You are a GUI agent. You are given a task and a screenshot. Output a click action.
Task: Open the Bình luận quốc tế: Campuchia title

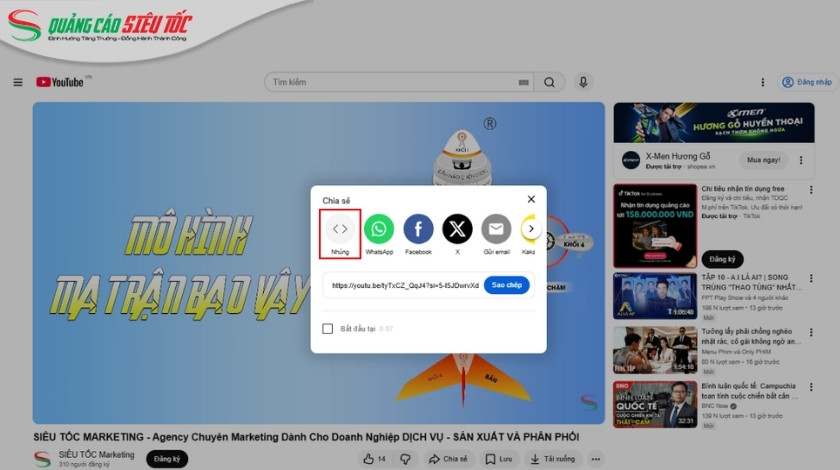(750, 391)
